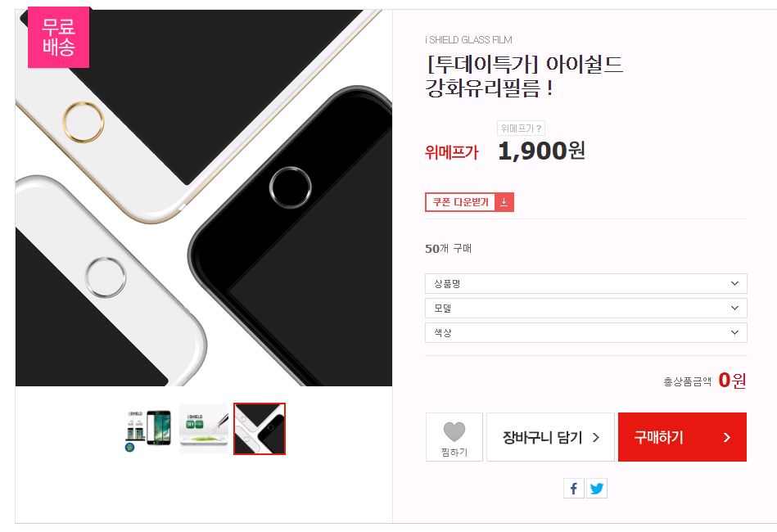Open the 상품명 dropdown
This screenshot has width=777, height=532.
tap(585, 283)
